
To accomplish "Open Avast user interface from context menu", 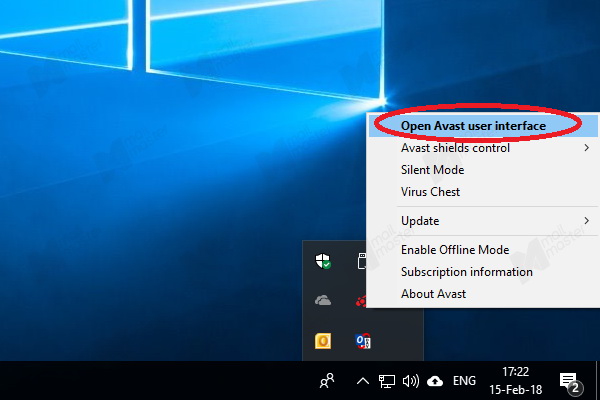I will click(x=483, y=126).
